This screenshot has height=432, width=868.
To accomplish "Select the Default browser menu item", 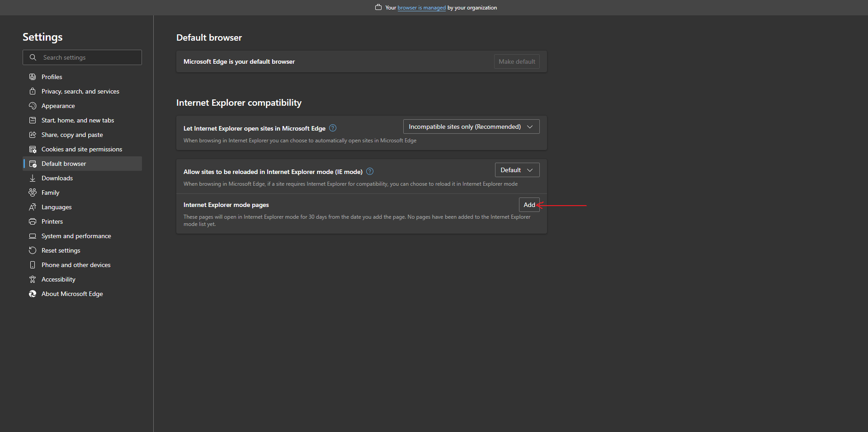I will tap(82, 164).
